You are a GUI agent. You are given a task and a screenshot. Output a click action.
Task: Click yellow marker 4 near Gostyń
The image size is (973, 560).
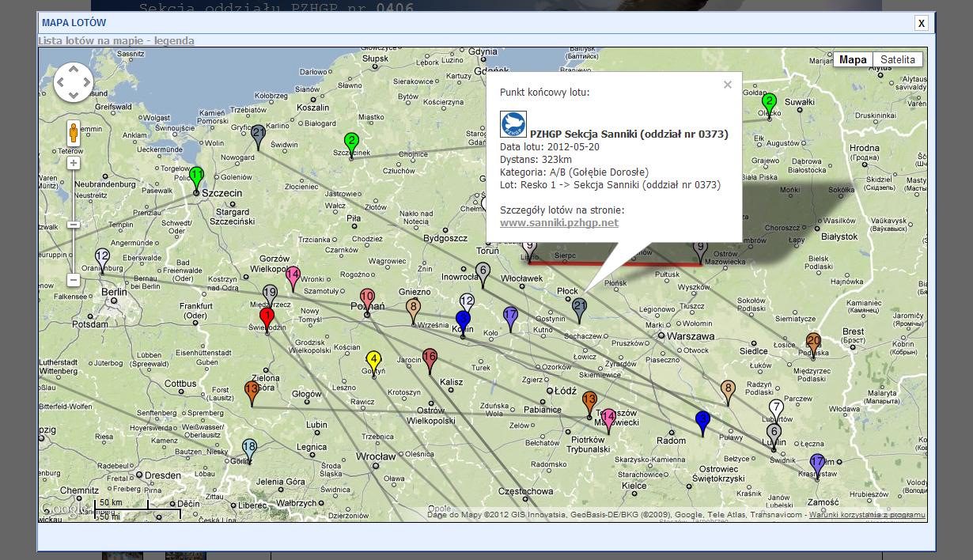pos(374,361)
